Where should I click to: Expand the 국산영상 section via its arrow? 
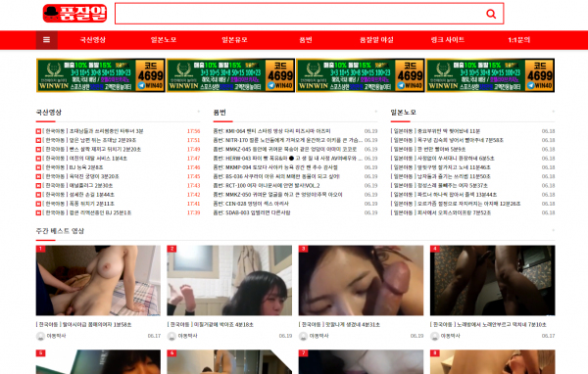(198, 112)
